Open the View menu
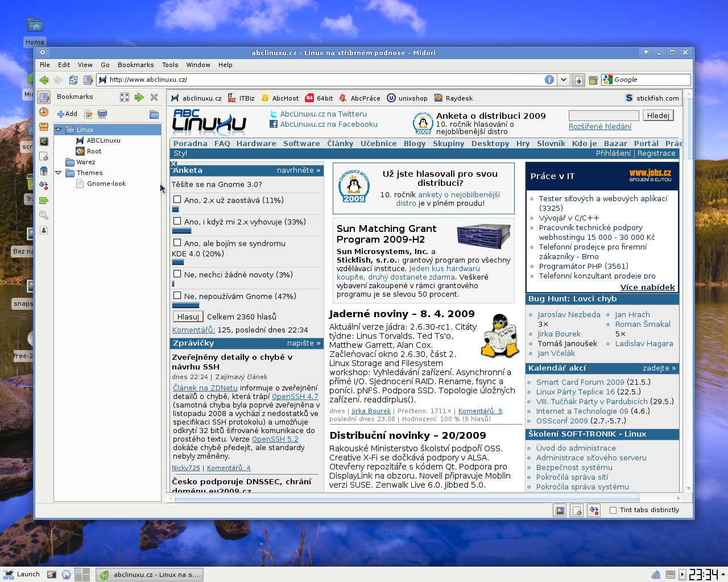Screen dimensions: 728x582 (x=85, y=65)
